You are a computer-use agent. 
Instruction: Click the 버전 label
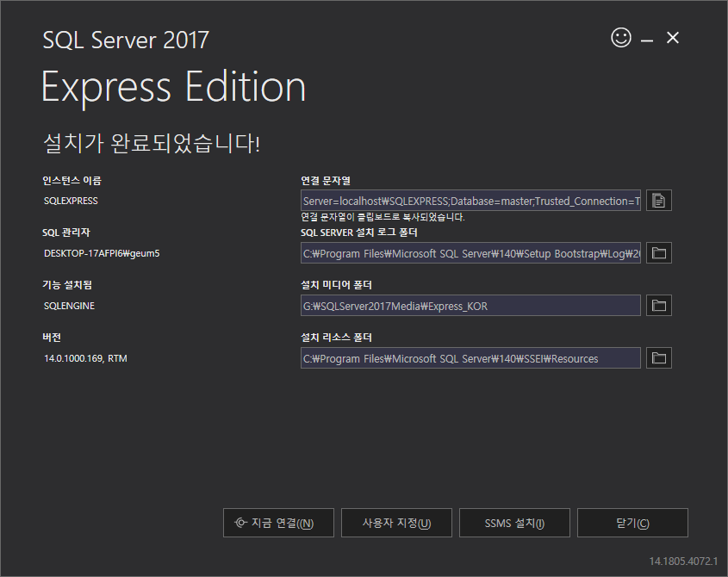click(x=52, y=338)
